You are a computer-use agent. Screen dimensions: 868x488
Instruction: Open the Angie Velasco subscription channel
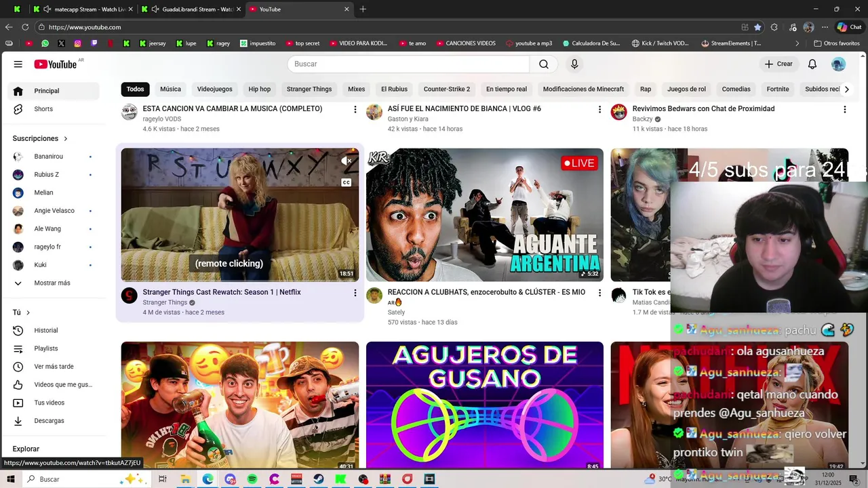click(x=54, y=211)
